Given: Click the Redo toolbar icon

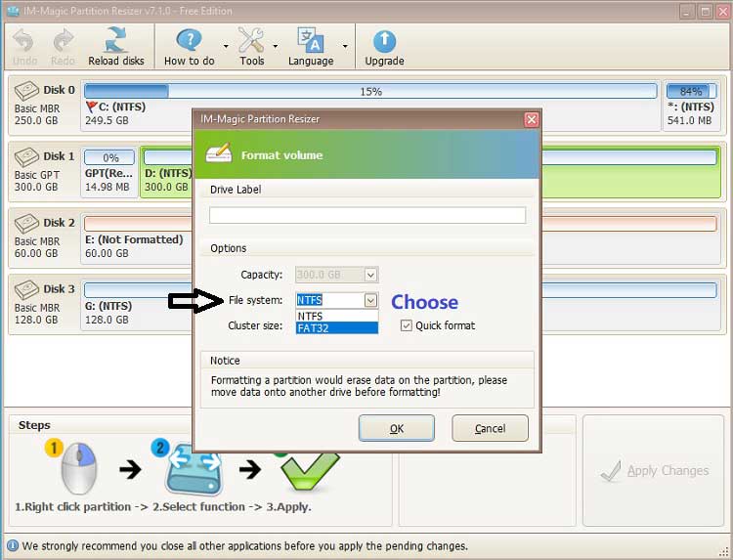Looking at the screenshot, I should (x=63, y=41).
